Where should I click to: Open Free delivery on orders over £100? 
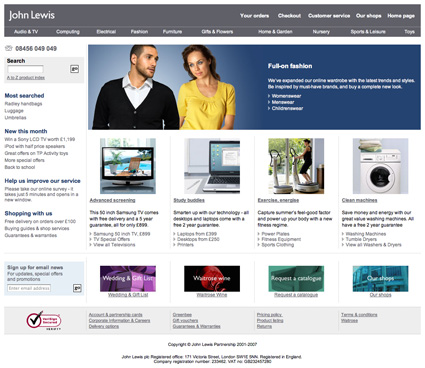pos(40,221)
